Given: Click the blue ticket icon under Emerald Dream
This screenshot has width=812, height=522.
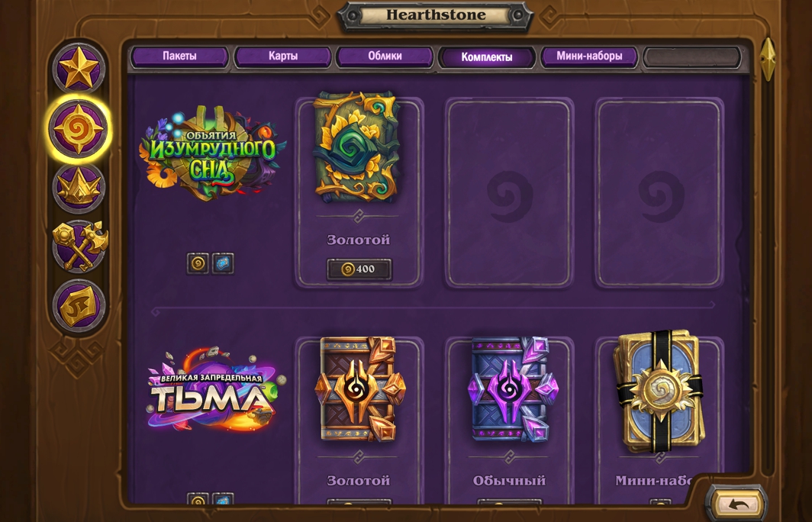Looking at the screenshot, I should point(223,263).
